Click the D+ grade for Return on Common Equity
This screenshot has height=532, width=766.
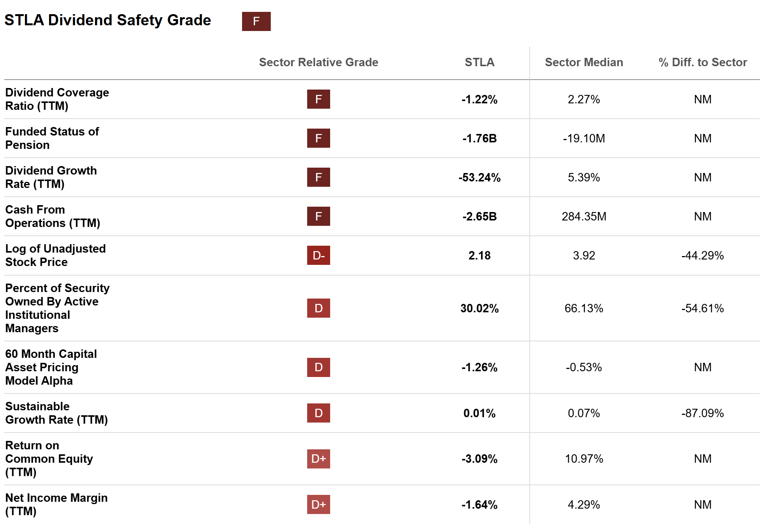coord(318,459)
